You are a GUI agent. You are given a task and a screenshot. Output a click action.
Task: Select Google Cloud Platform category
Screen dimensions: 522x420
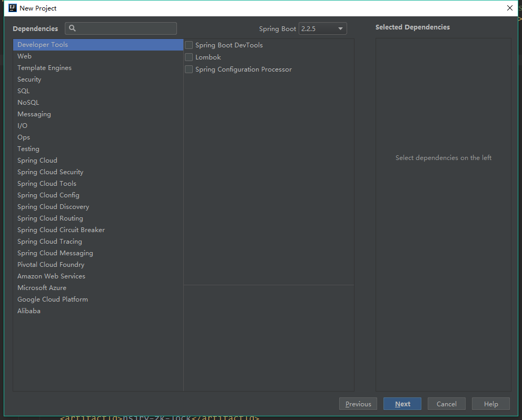point(98,299)
